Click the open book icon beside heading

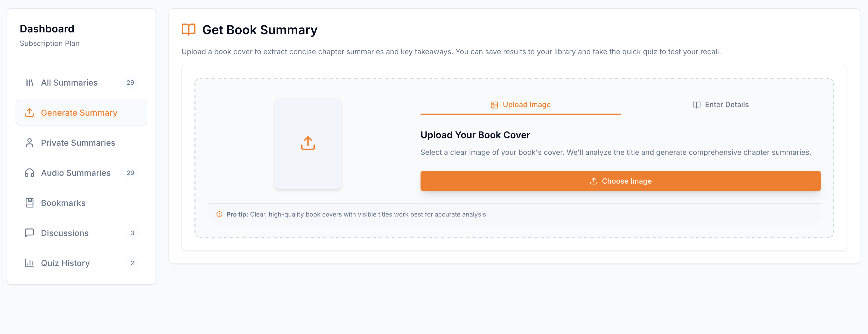pos(189,30)
